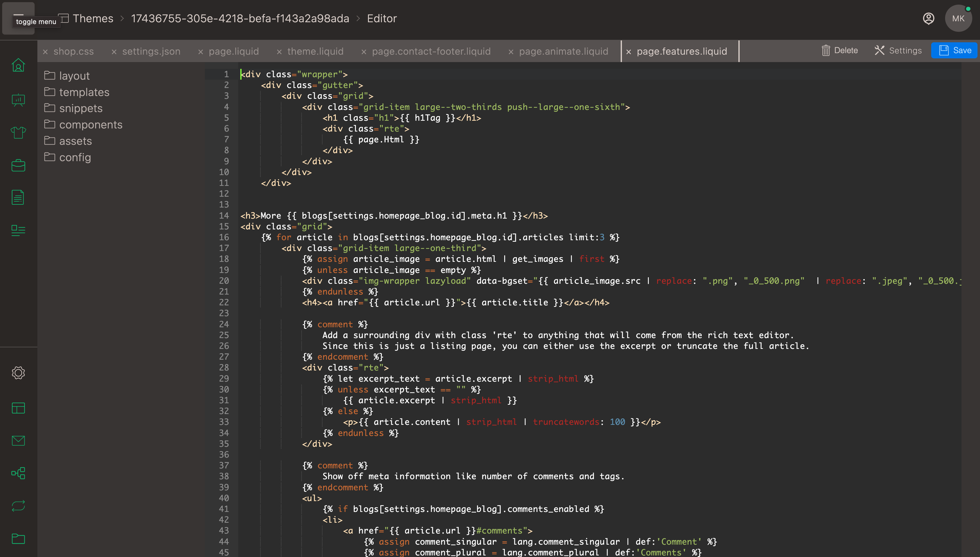The width and height of the screenshot is (980, 557).
Task: Open the document pages icon in sidebar
Action: coord(18,197)
